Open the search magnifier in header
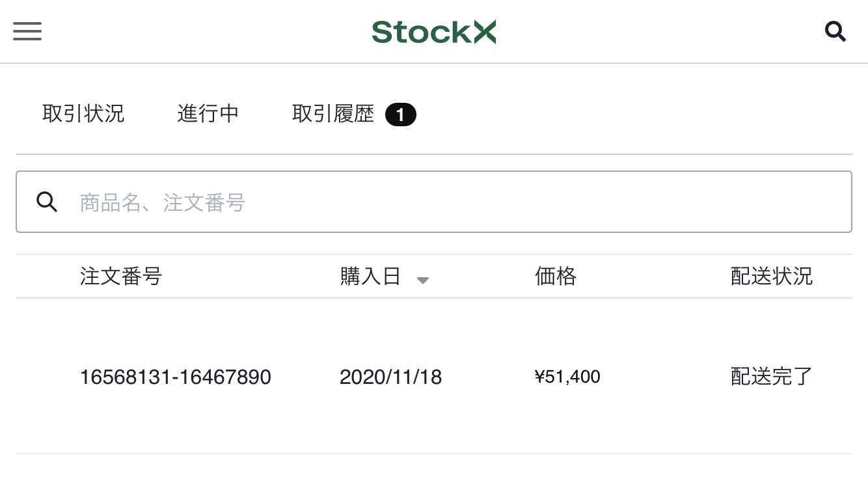This screenshot has width=868, height=488. (x=835, y=31)
